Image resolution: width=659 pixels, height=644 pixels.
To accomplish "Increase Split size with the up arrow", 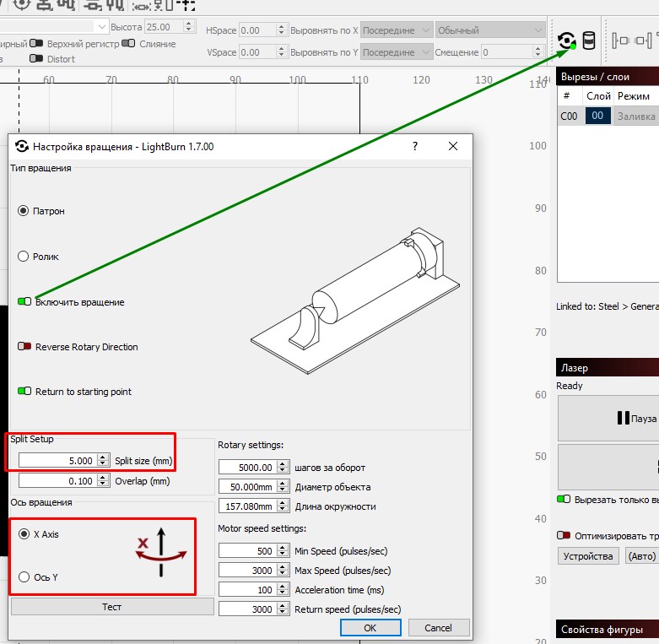I will pos(103,457).
